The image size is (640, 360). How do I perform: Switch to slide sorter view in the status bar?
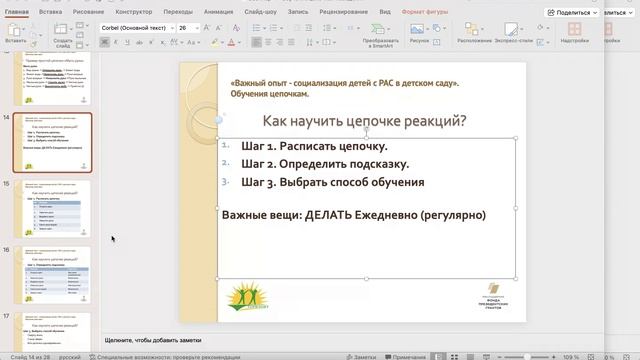click(454, 357)
